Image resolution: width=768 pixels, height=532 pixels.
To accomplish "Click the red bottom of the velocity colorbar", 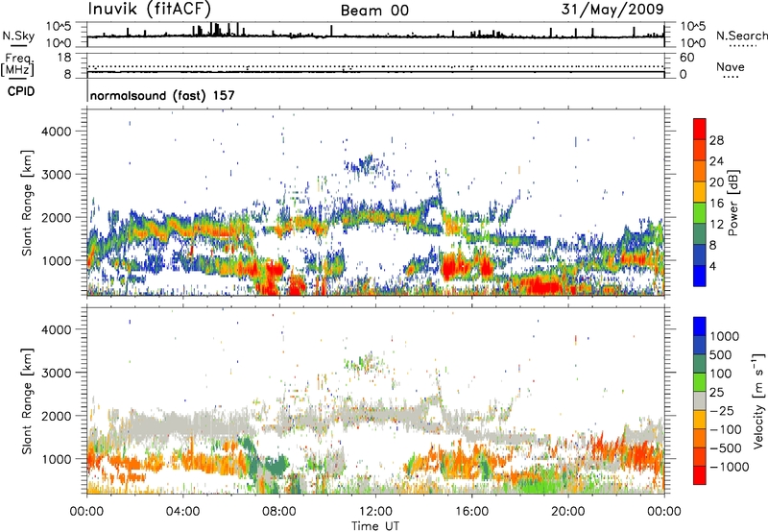I will pyautogui.click(x=700, y=475).
